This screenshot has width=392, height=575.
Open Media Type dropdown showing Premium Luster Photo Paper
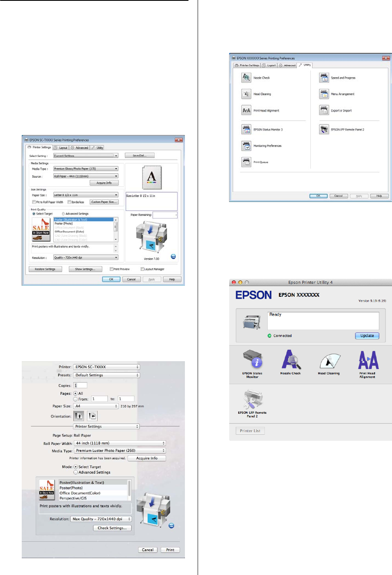point(120,451)
